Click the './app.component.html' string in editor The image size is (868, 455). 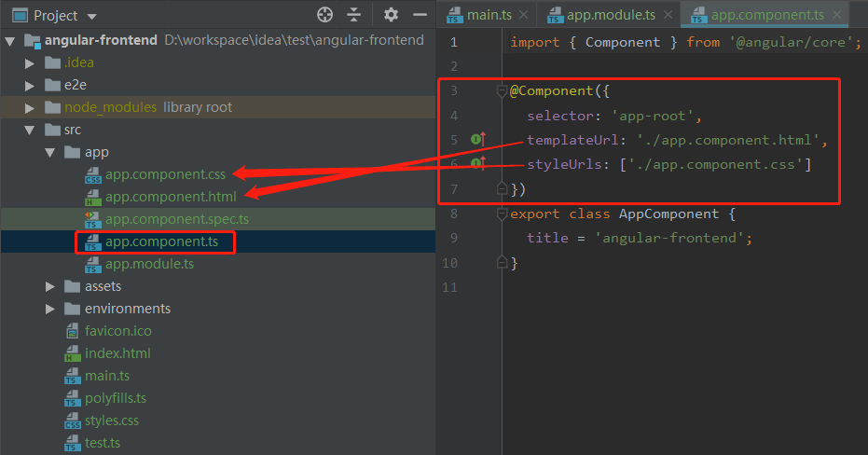point(727,140)
